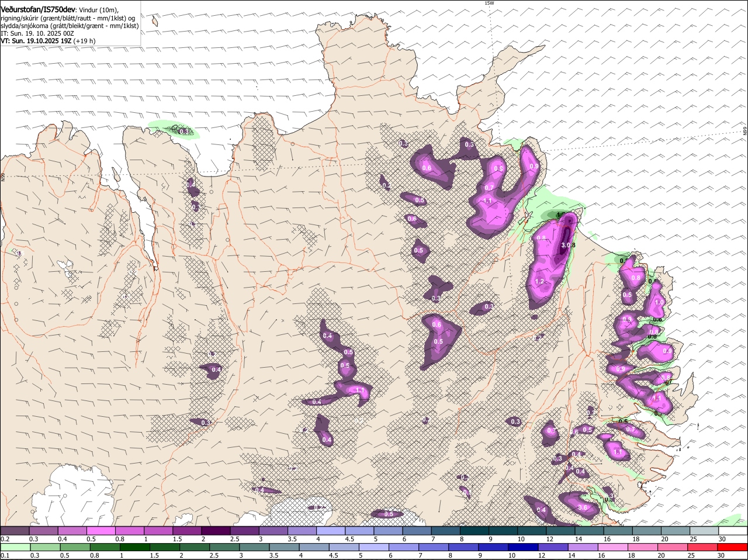Click the Veðurstofan/IS750dev title text
748x560 pixels.
[37, 10]
